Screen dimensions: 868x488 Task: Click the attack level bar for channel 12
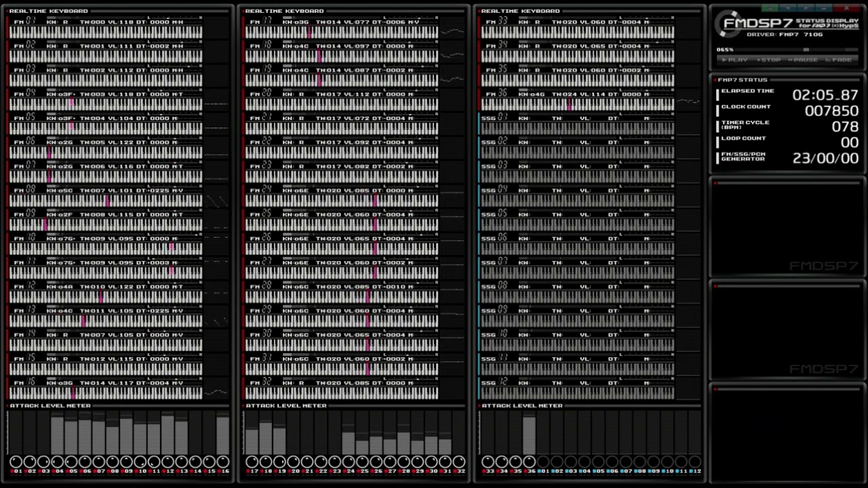[167, 432]
